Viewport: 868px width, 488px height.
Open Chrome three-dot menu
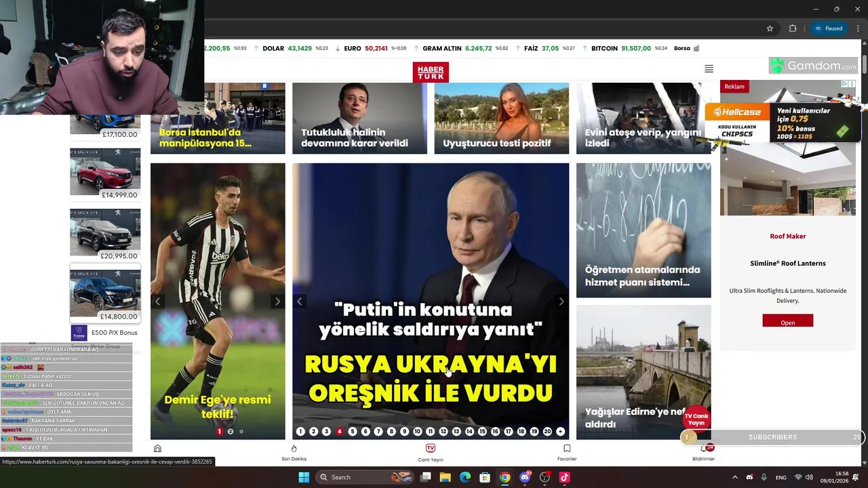click(x=858, y=28)
